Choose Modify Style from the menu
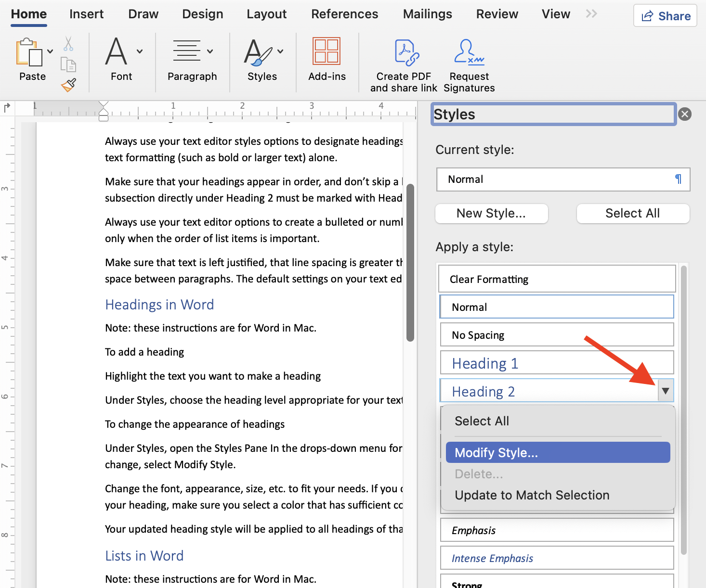Screen dimensions: 706x588 [x=496, y=452]
